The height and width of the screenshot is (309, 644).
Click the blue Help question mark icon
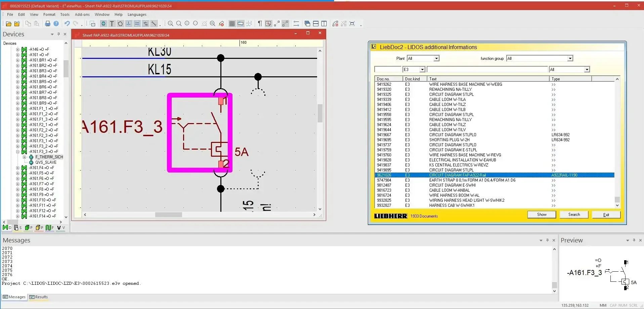(x=56, y=24)
